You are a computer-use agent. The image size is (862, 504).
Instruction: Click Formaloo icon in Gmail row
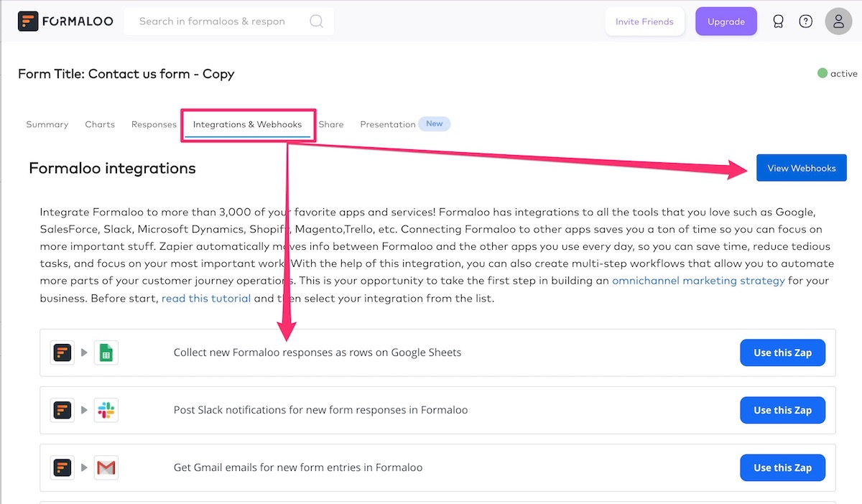62,467
